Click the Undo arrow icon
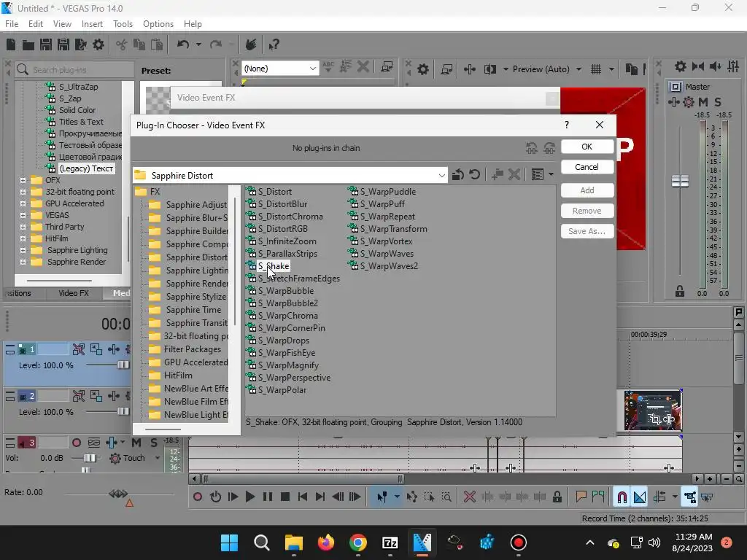This screenshot has width=747, height=560. coord(183,44)
